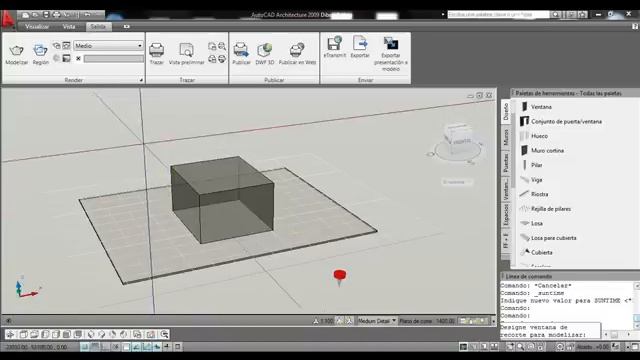Screen dimensions: 640x360
Task: Click the ViewCube in the viewport
Action: (458, 137)
